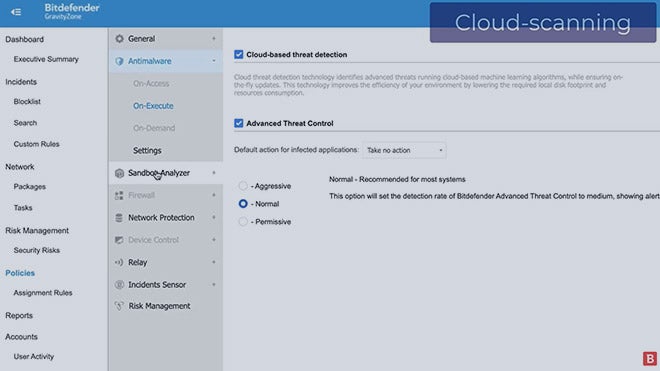Collapse the sidebar with the back-arrow menu icon
The height and width of the screenshot is (371, 660).
(x=16, y=12)
